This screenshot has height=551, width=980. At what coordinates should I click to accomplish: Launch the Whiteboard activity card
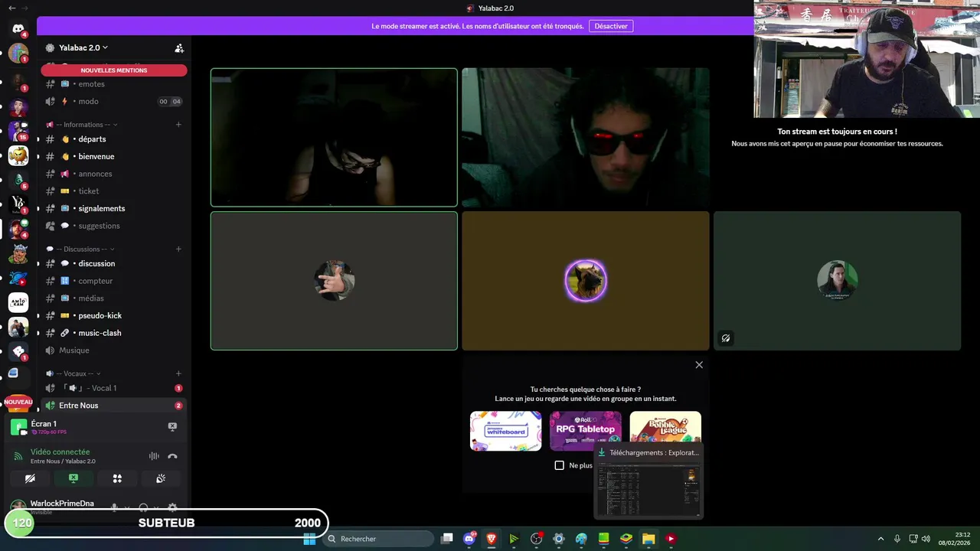(x=505, y=431)
